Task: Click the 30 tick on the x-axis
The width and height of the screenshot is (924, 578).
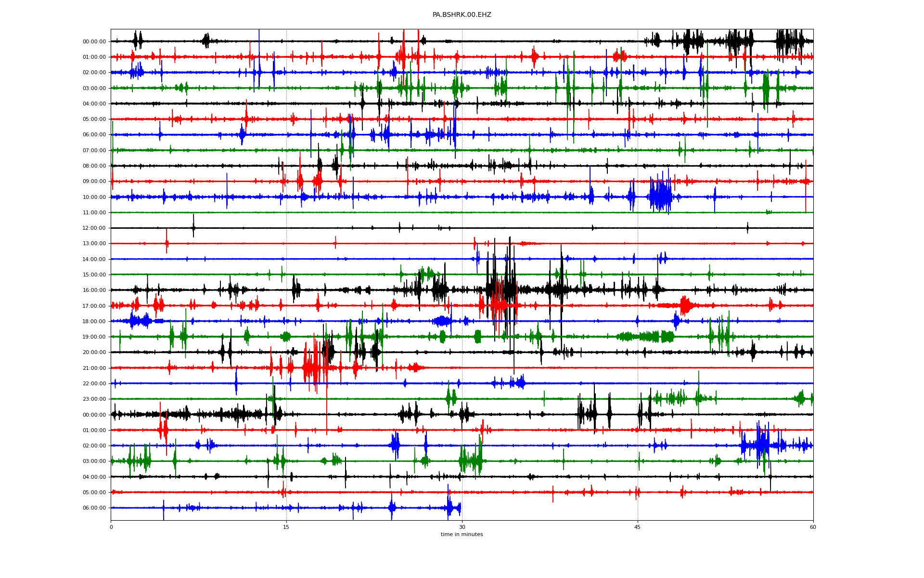Action: 462,527
